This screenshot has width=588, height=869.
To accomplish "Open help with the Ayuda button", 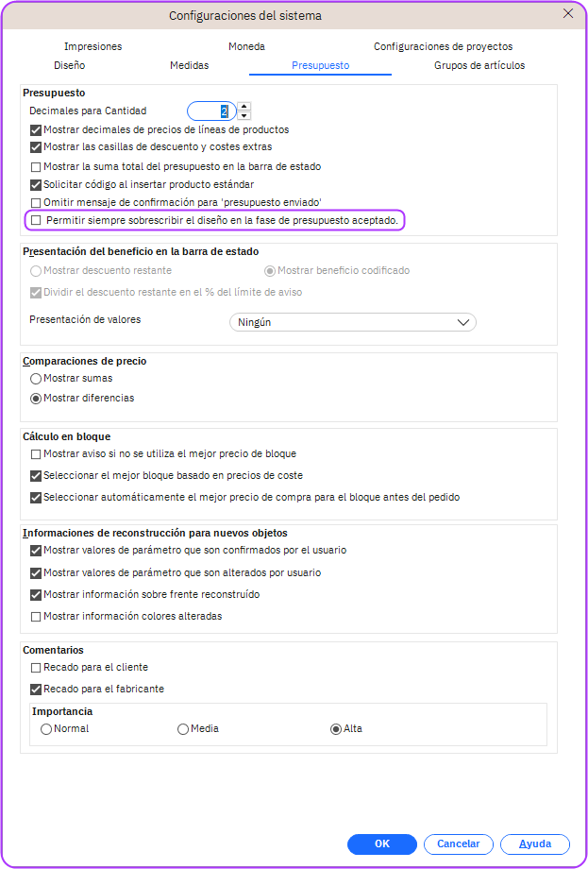I will point(534,843).
